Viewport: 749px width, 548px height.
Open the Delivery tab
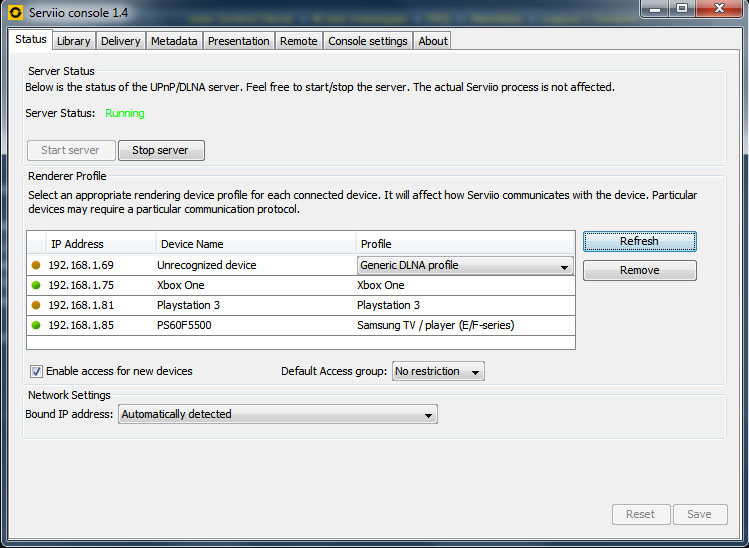[x=120, y=41]
